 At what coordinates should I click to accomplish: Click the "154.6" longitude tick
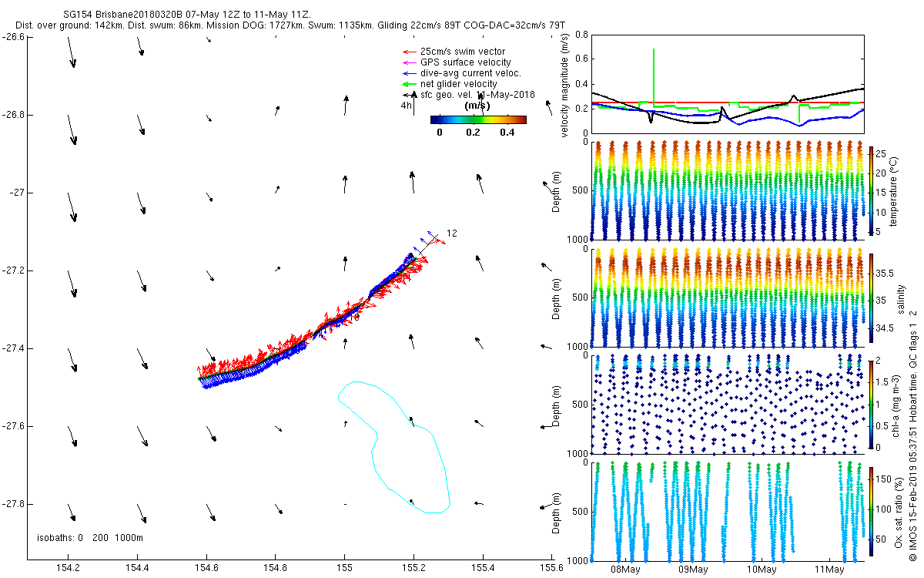[206, 570]
